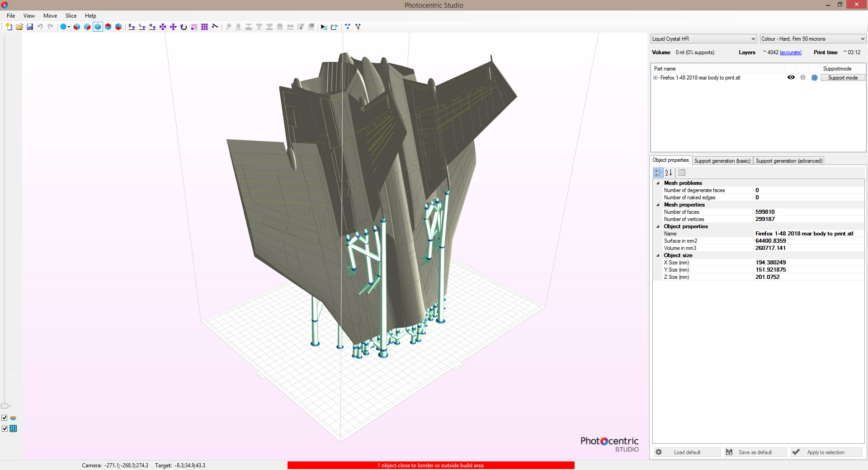The width and height of the screenshot is (868, 470).
Task: Click the blue sphere view icon
Action: pyautogui.click(x=63, y=27)
